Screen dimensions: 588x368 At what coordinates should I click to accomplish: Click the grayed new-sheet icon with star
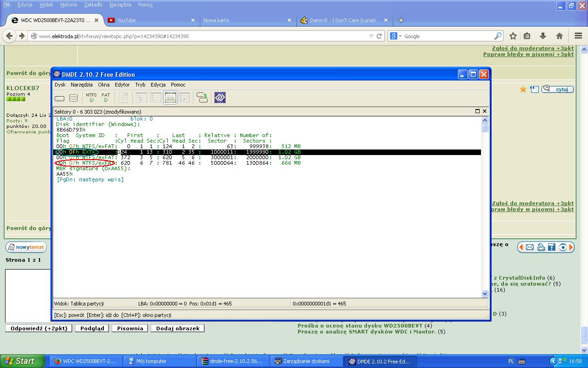(x=124, y=98)
